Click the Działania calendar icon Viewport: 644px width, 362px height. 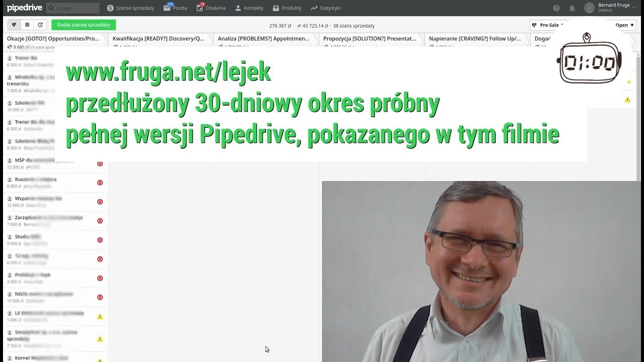pos(200,8)
